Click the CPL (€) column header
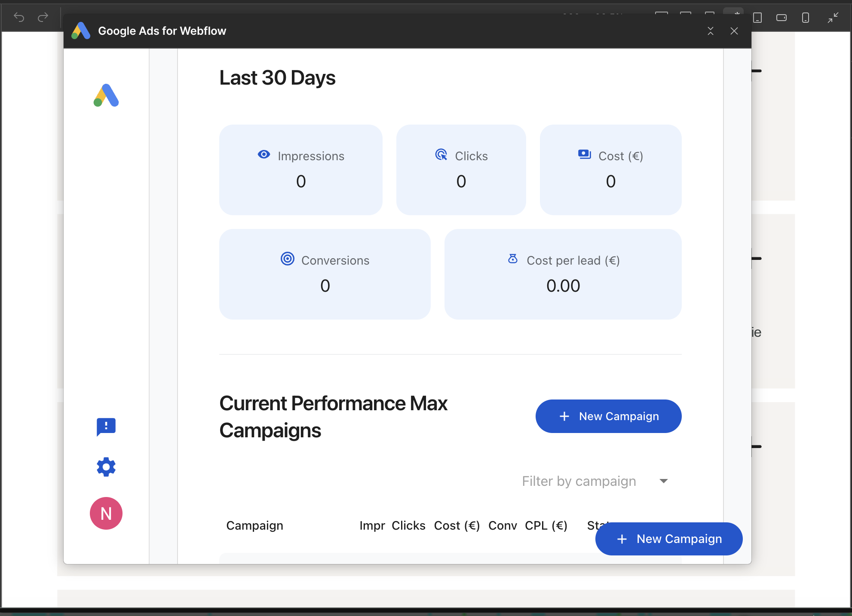852x616 pixels. tap(546, 526)
